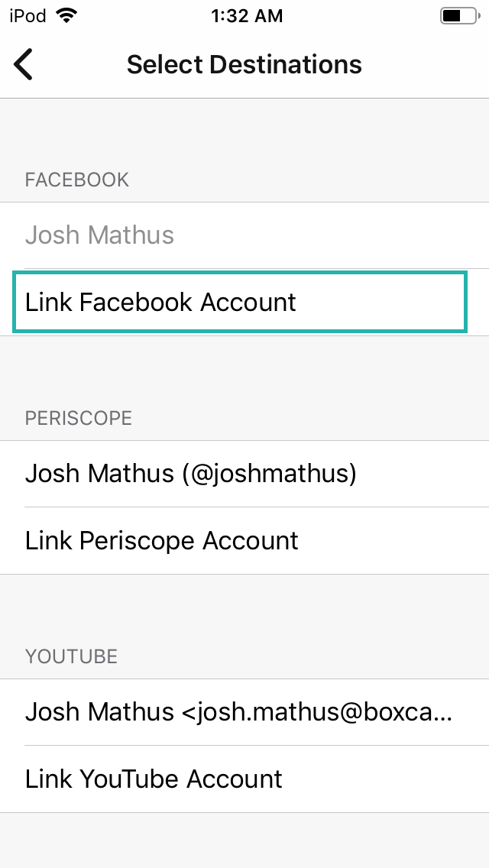
Task: Click empty area below Link YouTube Account
Action: (x=244, y=840)
